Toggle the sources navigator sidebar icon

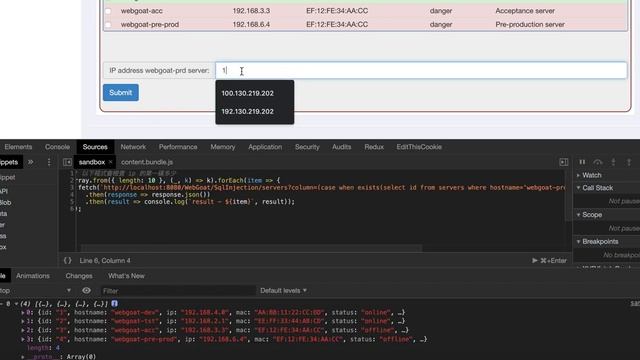click(67, 162)
